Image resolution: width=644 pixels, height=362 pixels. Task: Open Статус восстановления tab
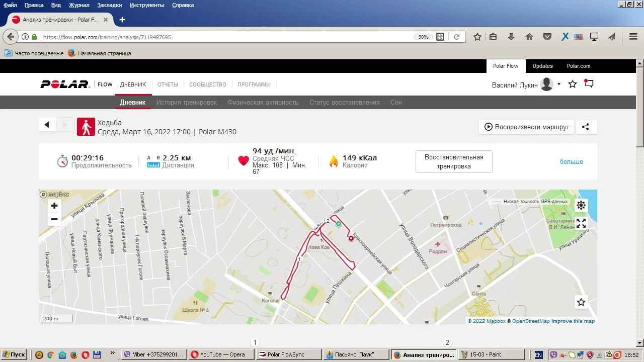(345, 102)
